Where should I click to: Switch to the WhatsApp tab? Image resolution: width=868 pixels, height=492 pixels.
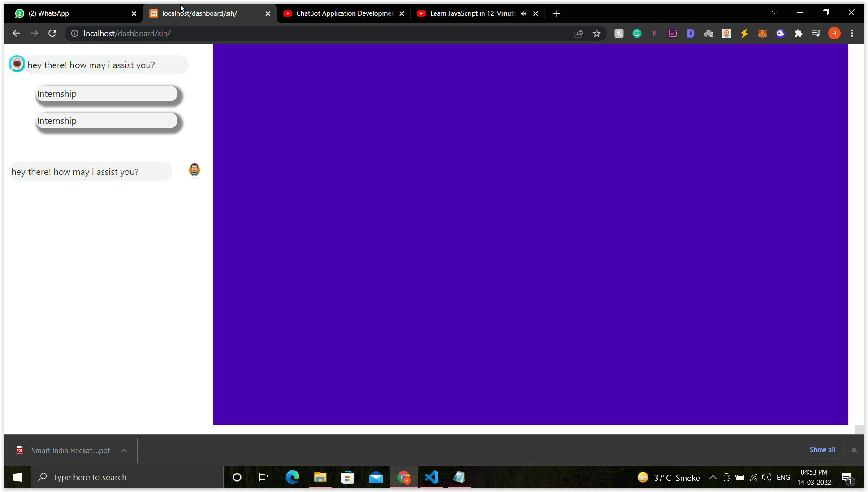coord(72,13)
